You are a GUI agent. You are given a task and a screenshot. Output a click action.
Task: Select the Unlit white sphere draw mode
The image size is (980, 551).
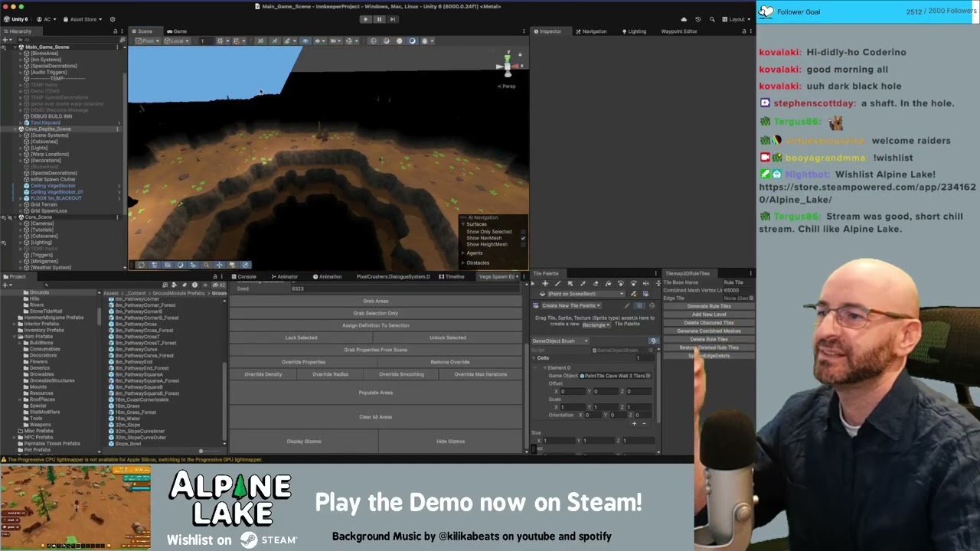[x=399, y=41]
